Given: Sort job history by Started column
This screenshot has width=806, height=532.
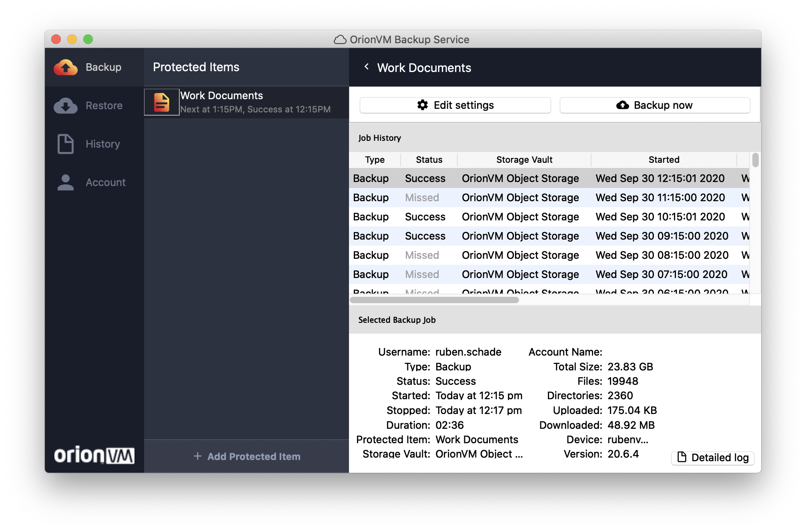Looking at the screenshot, I should click(x=664, y=160).
